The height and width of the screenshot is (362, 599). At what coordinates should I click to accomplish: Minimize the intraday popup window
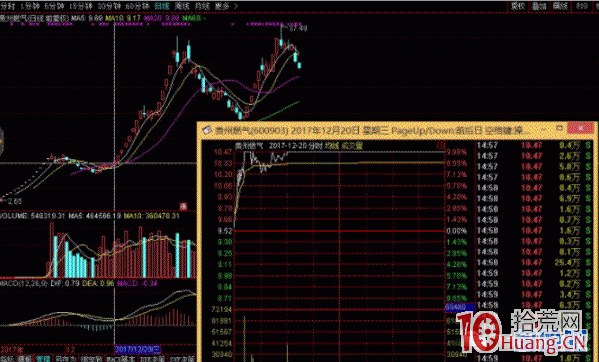pyautogui.click(x=544, y=130)
